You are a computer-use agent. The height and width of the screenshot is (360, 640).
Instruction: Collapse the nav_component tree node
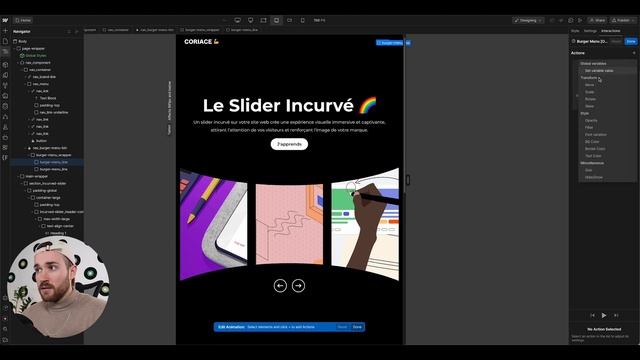tap(18, 63)
